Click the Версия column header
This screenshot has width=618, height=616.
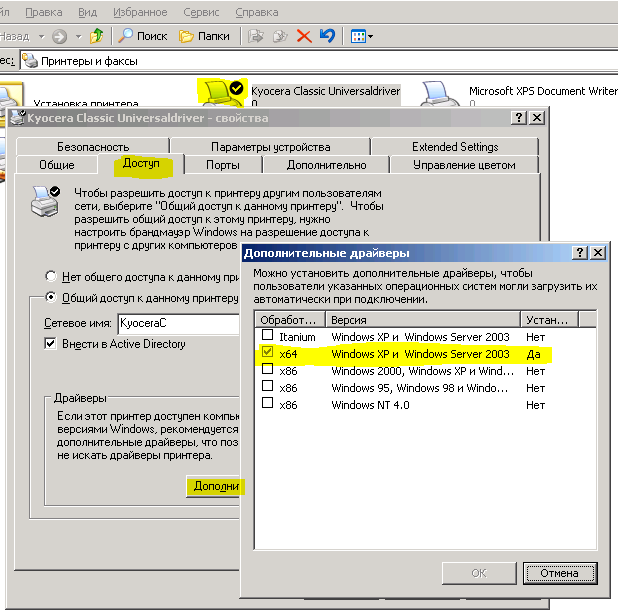click(x=423, y=320)
